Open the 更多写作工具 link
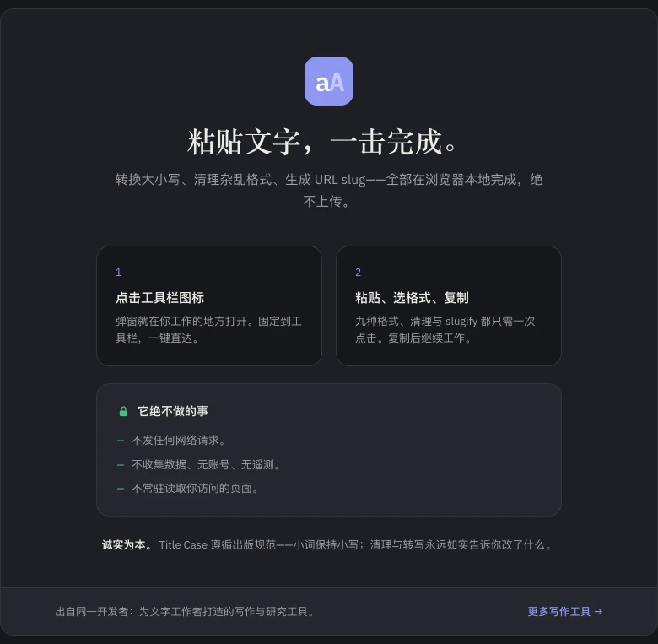This screenshot has width=658, height=644. pos(565,611)
